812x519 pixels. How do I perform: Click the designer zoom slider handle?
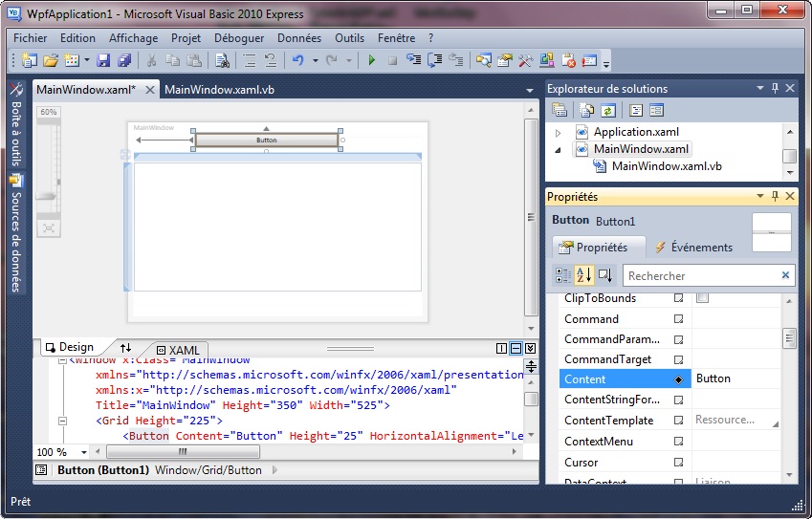point(47,196)
